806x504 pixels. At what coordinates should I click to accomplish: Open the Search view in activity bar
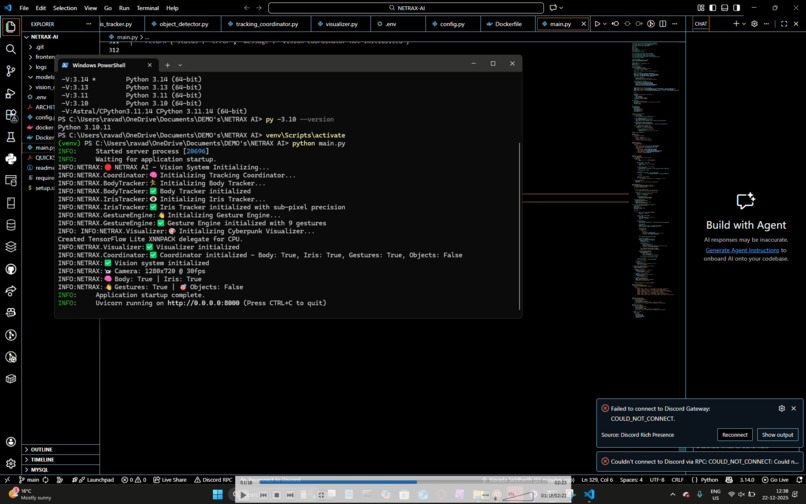pyautogui.click(x=10, y=49)
